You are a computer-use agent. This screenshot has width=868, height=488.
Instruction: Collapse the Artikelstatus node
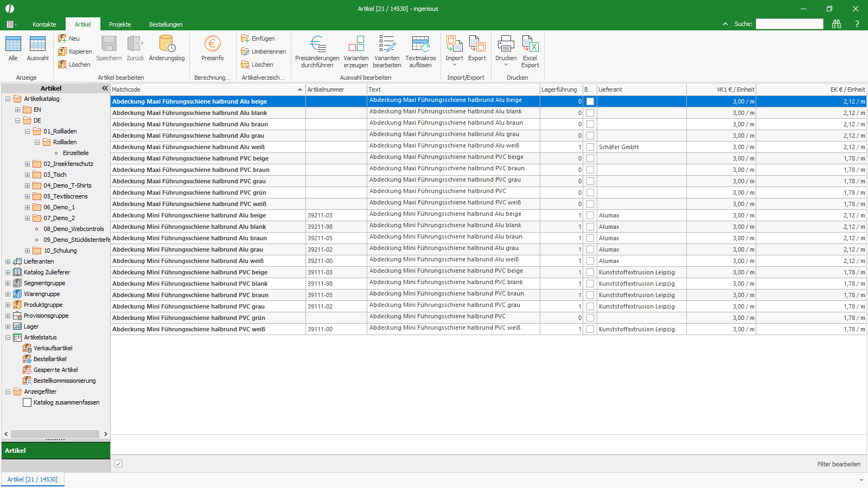[8, 337]
